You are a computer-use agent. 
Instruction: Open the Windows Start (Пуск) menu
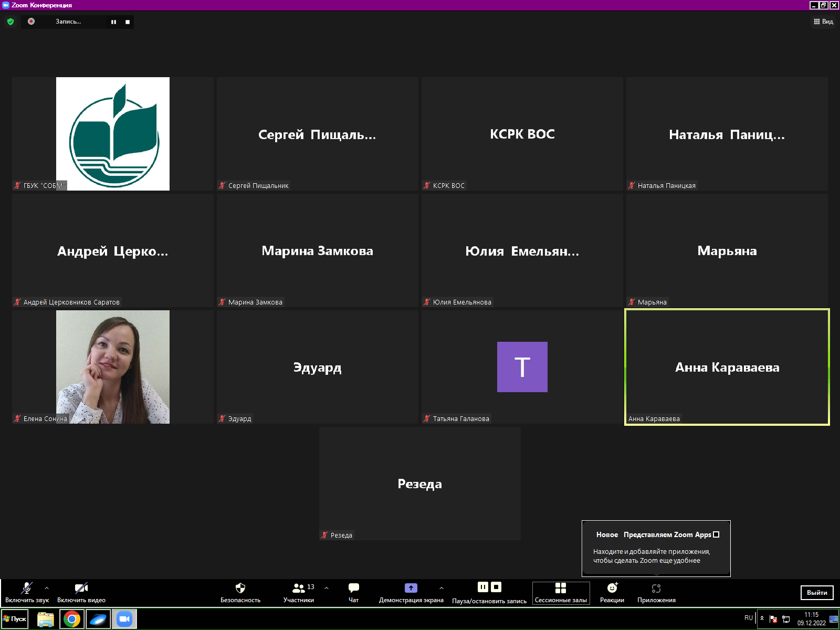[x=15, y=619]
